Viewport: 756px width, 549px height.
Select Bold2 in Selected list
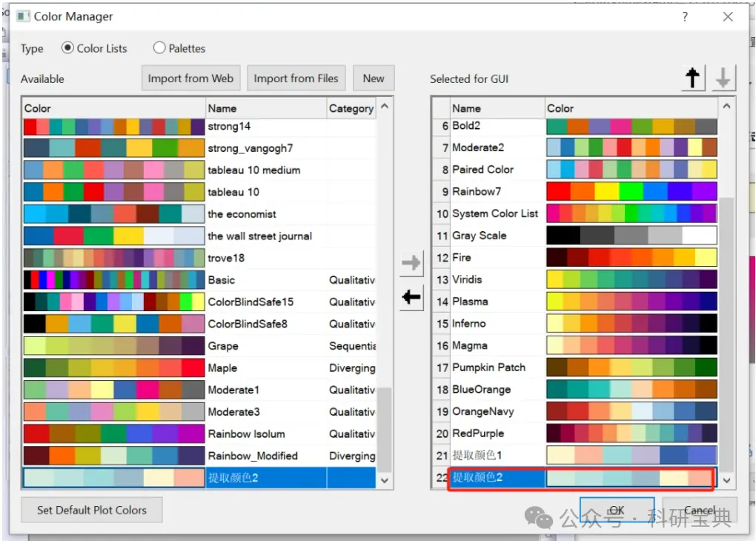pyautogui.click(x=466, y=126)
